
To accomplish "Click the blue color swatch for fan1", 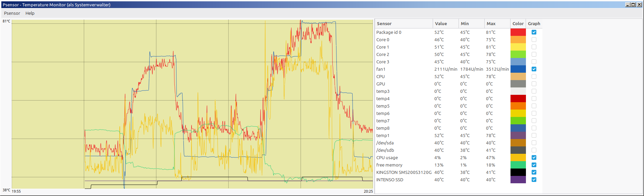I will 518,69.
